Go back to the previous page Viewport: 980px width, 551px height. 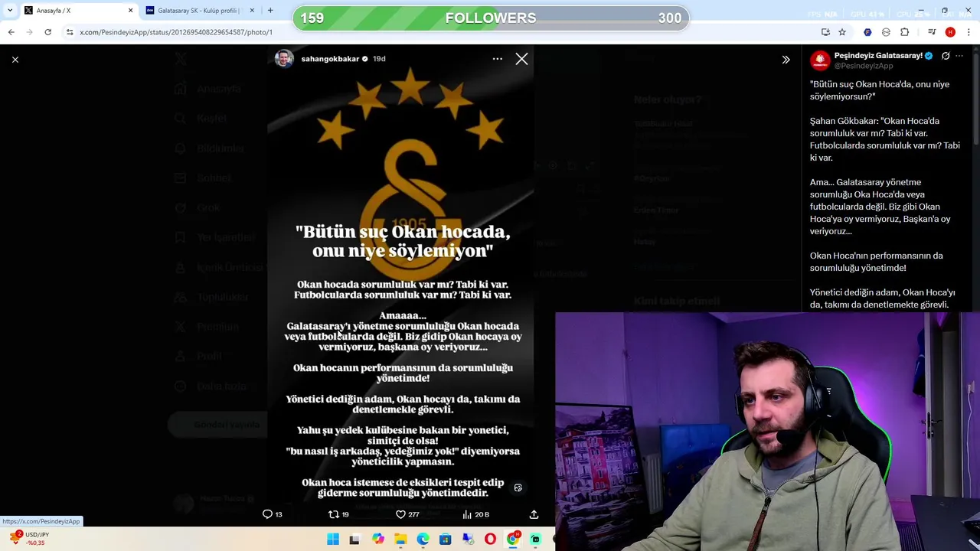point(11,32)
